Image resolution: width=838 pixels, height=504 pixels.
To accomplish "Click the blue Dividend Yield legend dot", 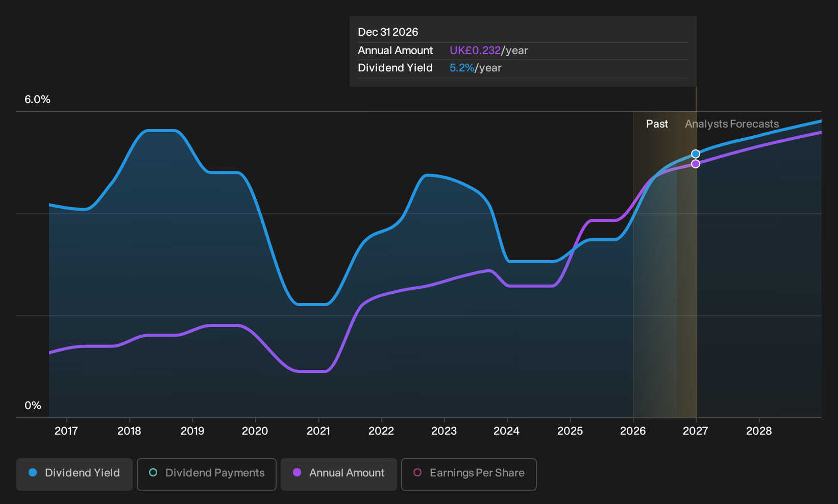I will 33,473.
